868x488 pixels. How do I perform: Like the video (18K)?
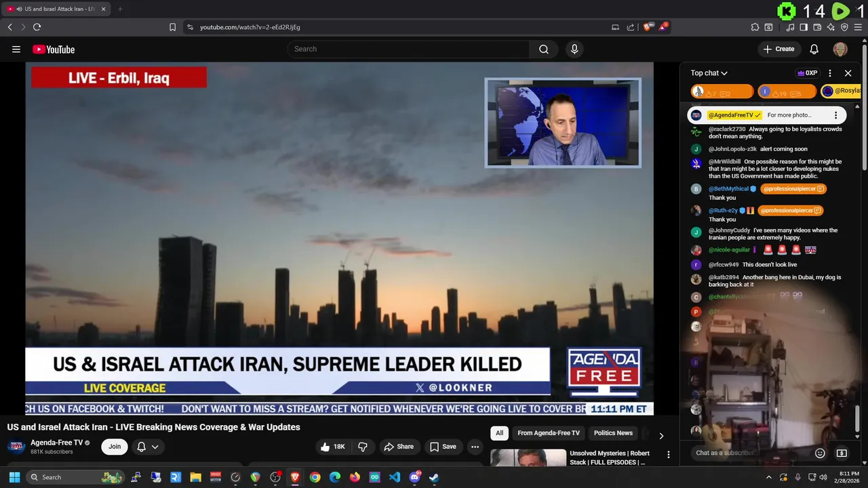pyautogui.click(x=332, y=447)
